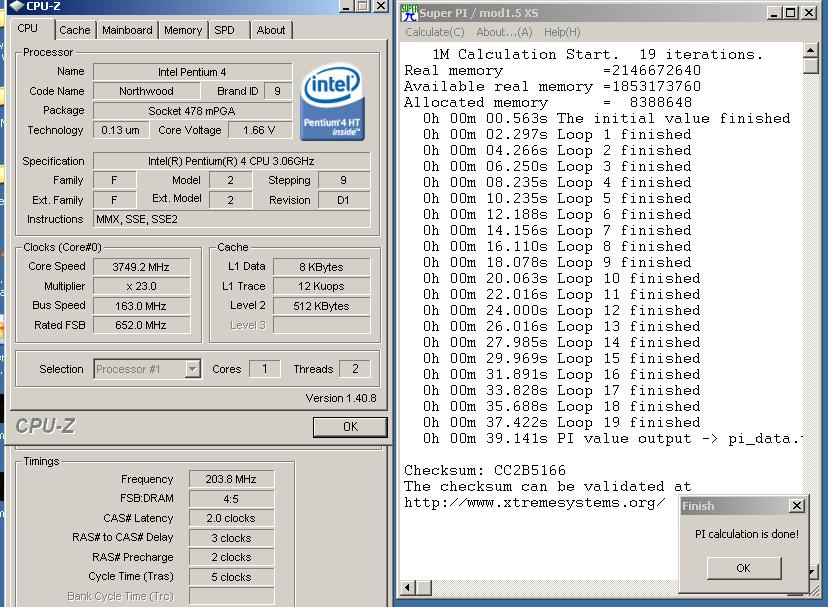Screen dimensions: 828x610
Task: Click the xtremesystems.org URL text
Action: tap(534, 502)
